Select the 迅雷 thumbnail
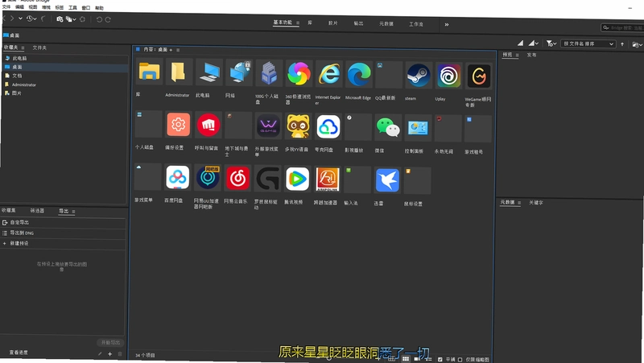This screenshot has height=363, width=644. click(387, 180)
